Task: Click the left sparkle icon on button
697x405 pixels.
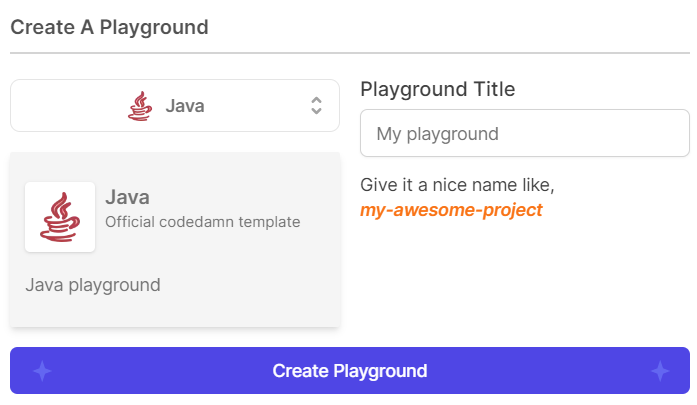Action: pos(42,371)
